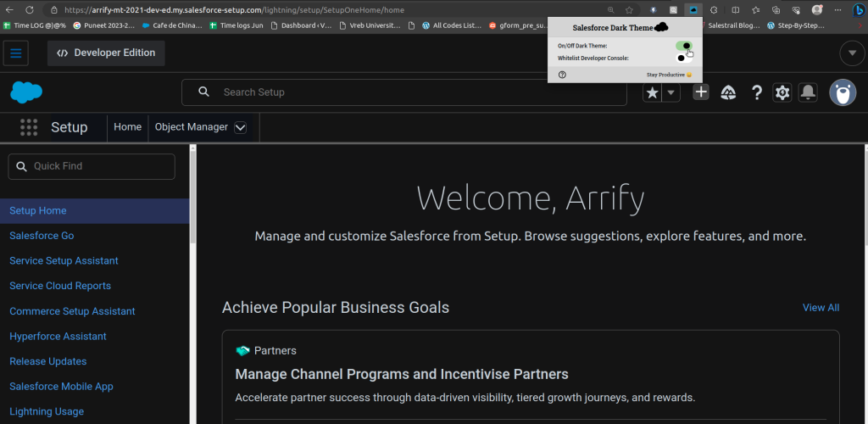Click the Partners handshake icon

pos(242,351)
